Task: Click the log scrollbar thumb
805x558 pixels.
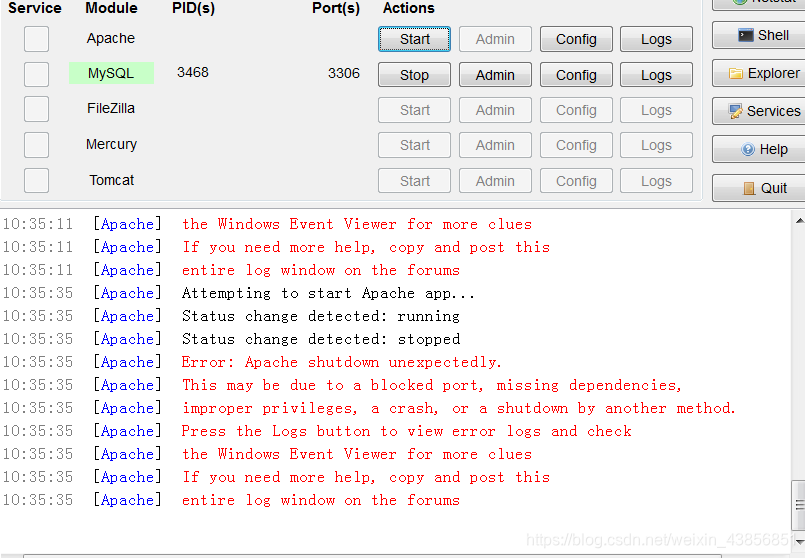Action: tap(799, 504)
